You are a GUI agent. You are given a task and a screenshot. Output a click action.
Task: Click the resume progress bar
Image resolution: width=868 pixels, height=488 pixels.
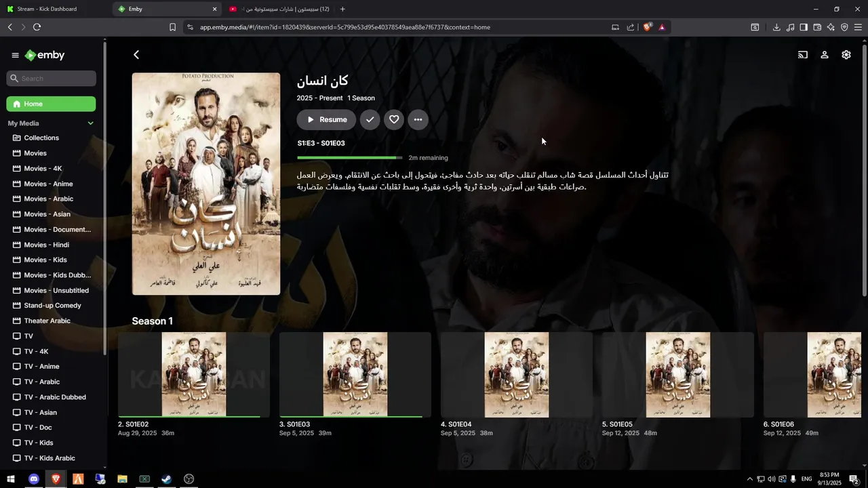point(349,158)
